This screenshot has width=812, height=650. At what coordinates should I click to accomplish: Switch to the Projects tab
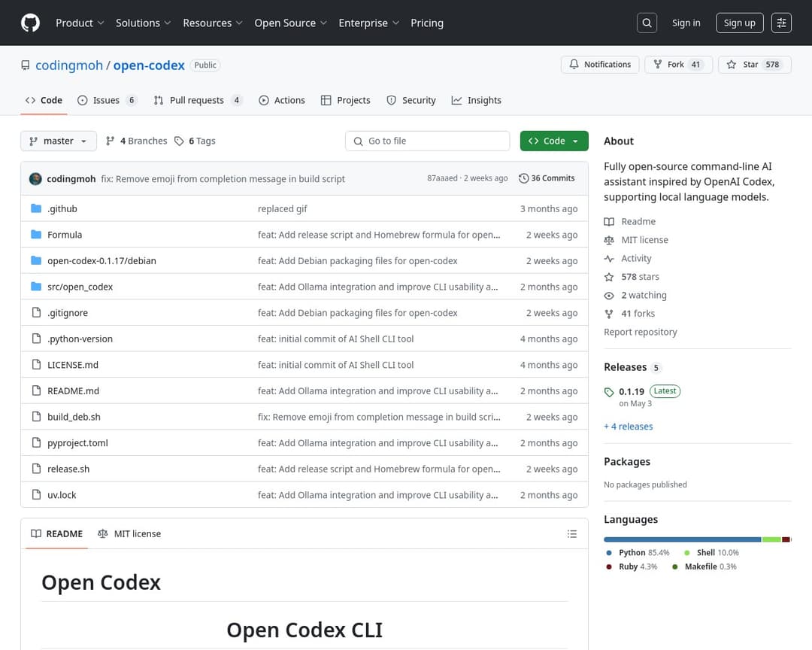tap(345, 100)
